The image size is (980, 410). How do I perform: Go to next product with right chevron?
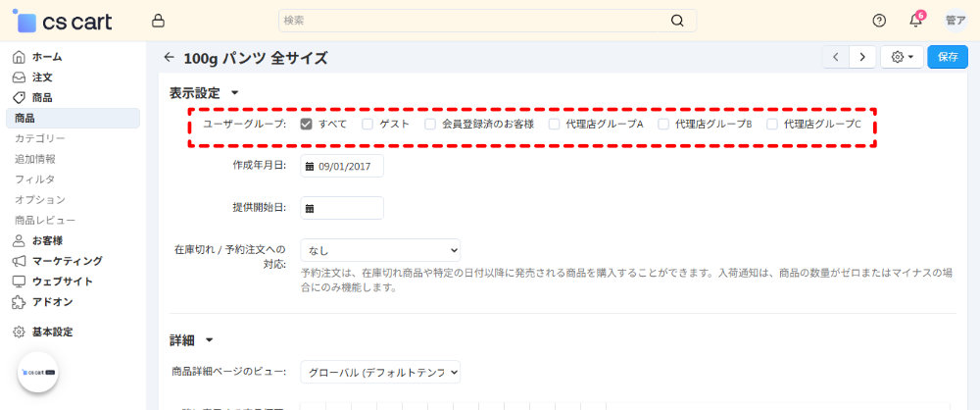point(862,57)
